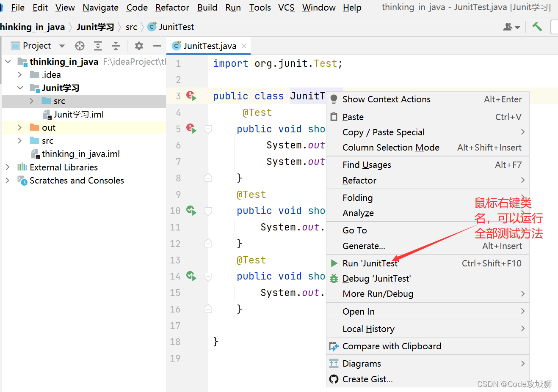Open the View menu
Image resolution: width=558 pixels, height=392 pixels.
65,8
